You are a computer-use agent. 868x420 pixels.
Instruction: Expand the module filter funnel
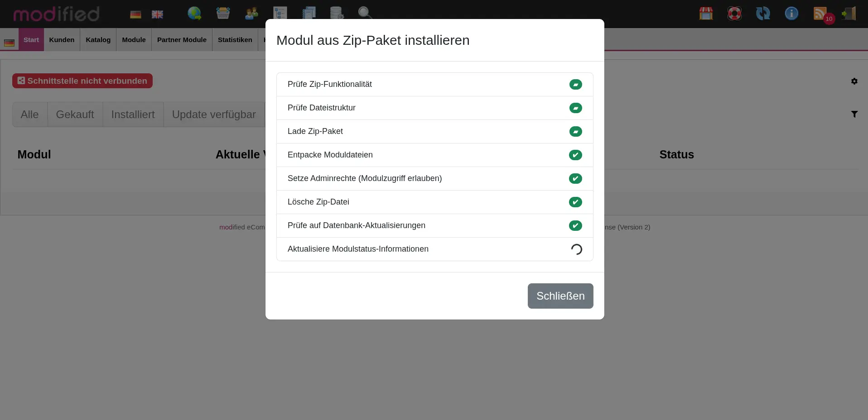pos(854,115)
